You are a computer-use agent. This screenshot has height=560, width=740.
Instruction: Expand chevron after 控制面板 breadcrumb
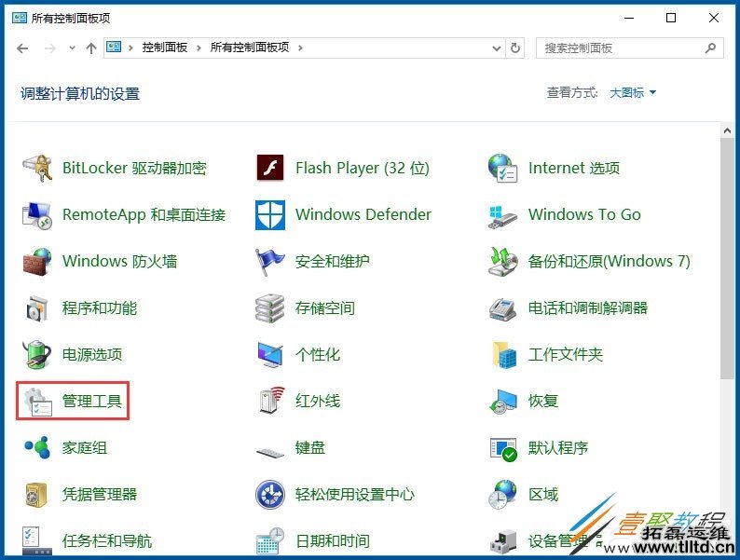pos(199,48)
